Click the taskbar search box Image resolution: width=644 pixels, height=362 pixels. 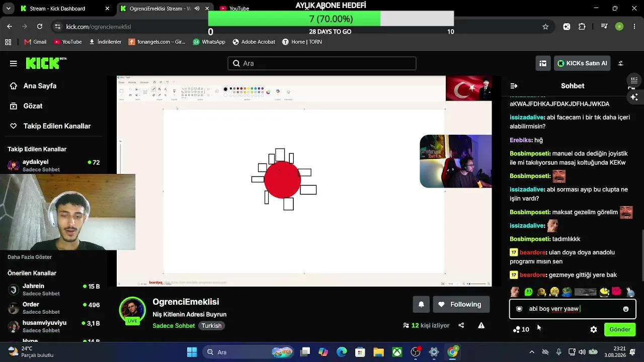[249, 352]
